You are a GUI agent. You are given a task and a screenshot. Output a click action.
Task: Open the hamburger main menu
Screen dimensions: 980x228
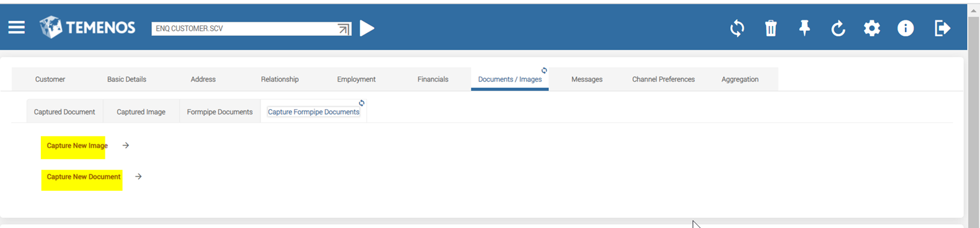point(17,28)
